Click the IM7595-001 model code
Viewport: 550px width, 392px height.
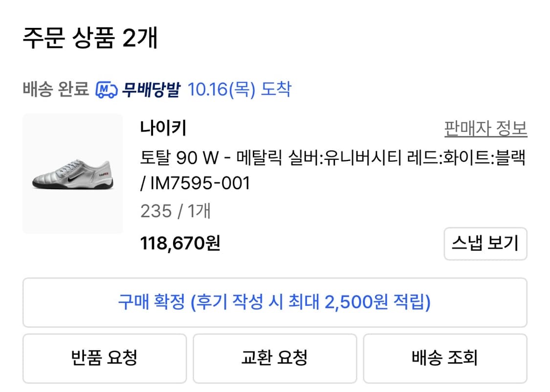200,183
